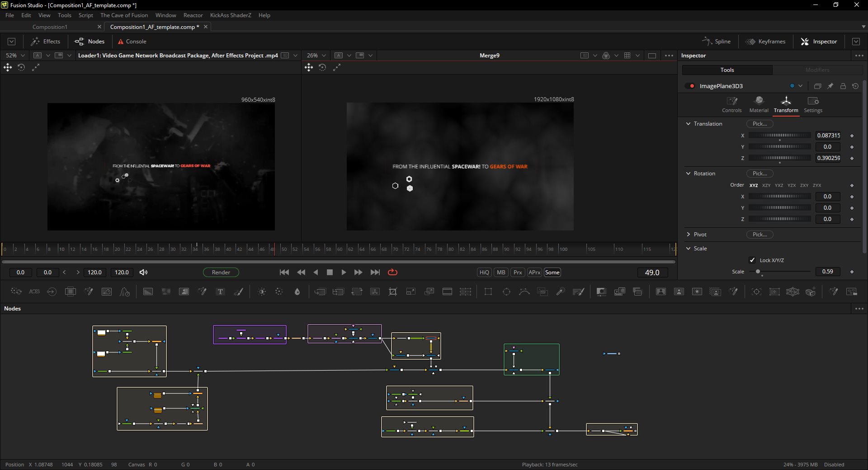
Task: Add an Ellipse mask tool
Action: point(506,291)
